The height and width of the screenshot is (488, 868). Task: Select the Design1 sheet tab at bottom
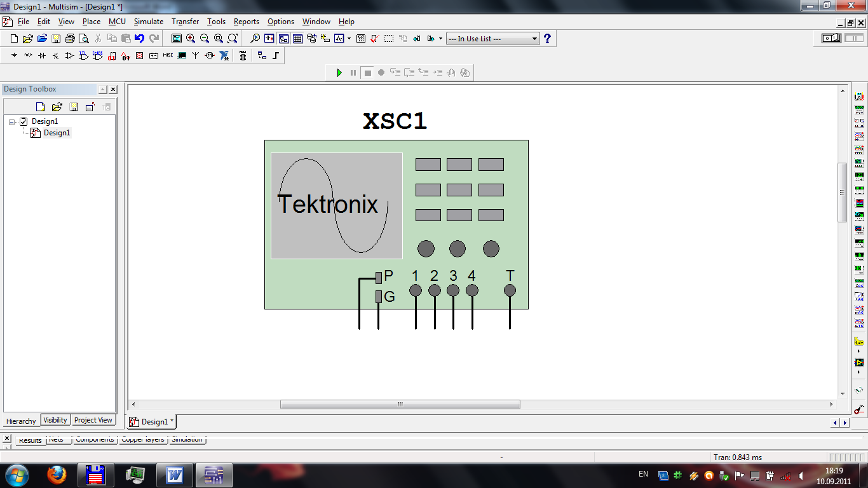pos(152,421)
